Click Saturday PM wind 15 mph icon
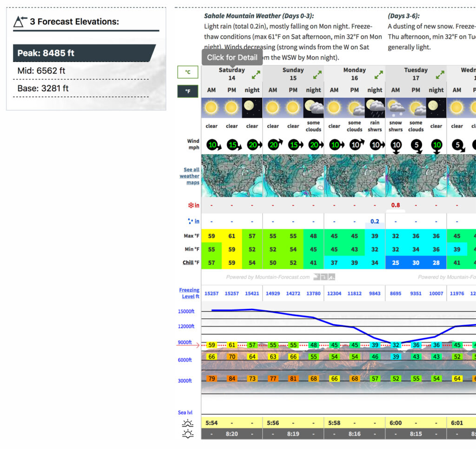 coord(234,145)
